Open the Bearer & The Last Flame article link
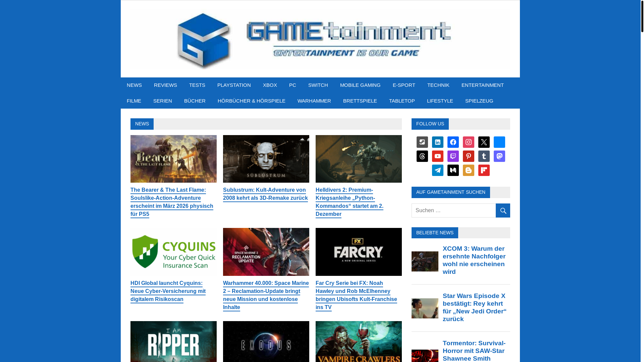This screenshot has height=362, width=644. coord(172,202)
